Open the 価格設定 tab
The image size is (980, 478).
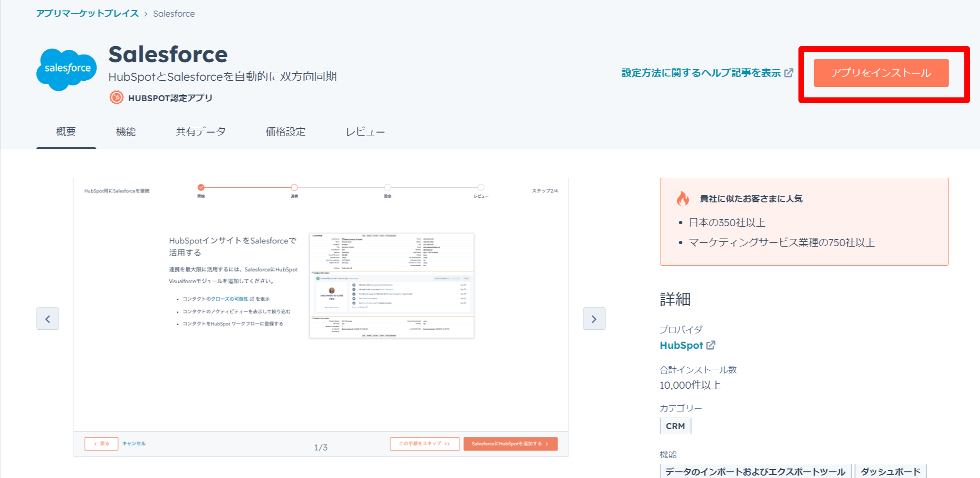pyautogui.click(x=286, y=132)
